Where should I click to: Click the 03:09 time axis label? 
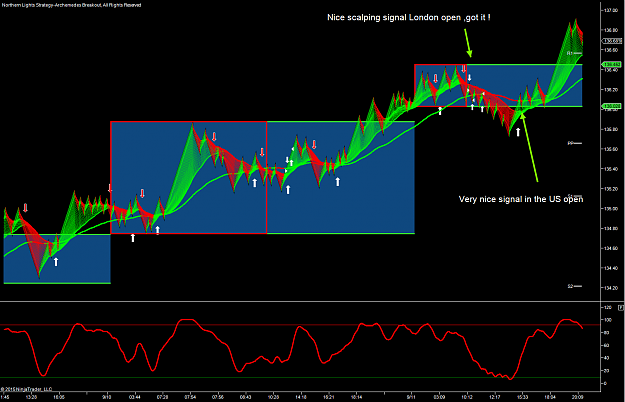pos(439,397)
